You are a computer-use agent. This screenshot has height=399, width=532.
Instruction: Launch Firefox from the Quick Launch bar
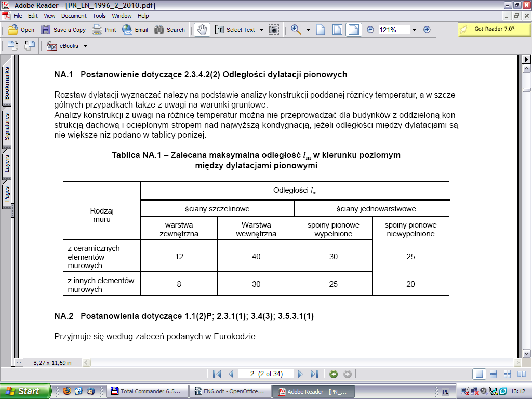(x=67, y=391)
